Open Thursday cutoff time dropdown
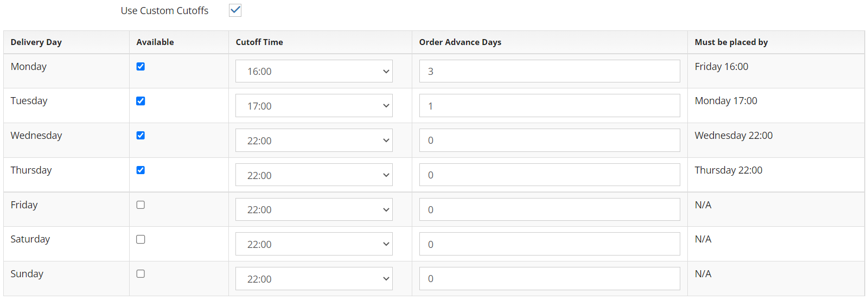 [x=314, y=175]
